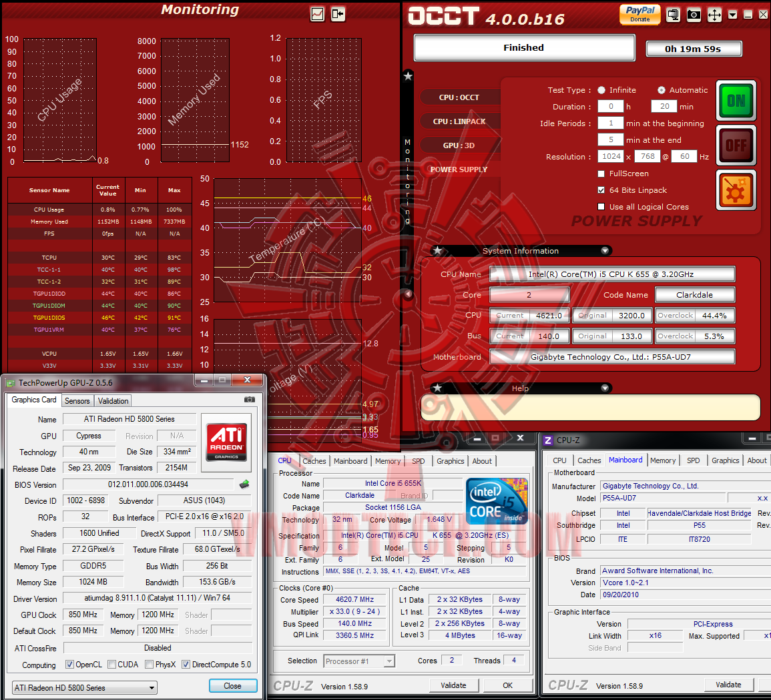Open the SPD tab in left CPU-Z
This screenshot has height=700, width=771.
pos(419,461)
